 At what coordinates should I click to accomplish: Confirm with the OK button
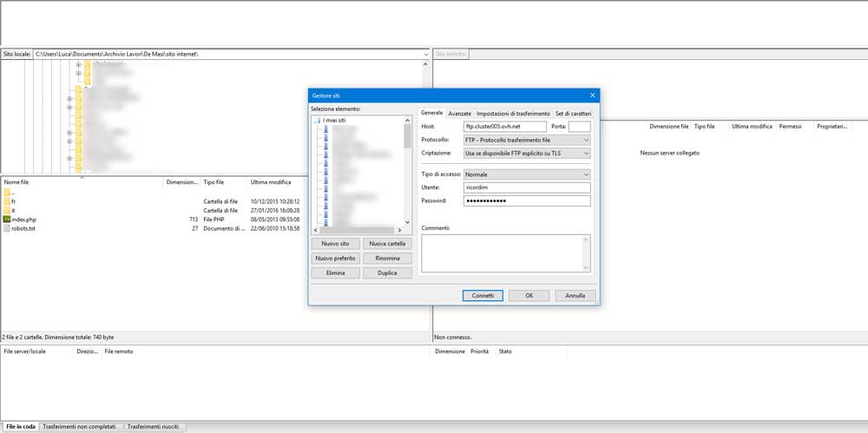[x=529, y=296]
